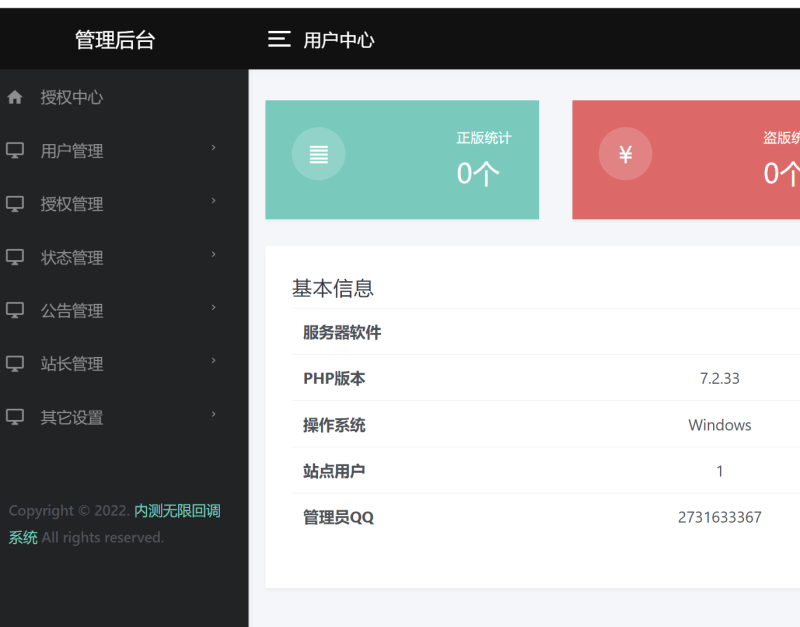This screenshot has width=800, height=627.
Task: Click the monitor icon next to 站长管理
Action: (14, 363)
